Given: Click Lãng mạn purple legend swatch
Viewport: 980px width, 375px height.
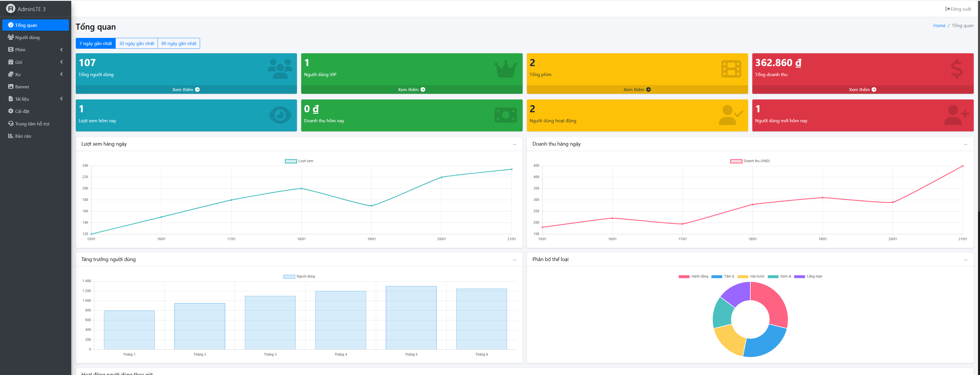Looking at the screenshot, I should (x=799, y=276).
